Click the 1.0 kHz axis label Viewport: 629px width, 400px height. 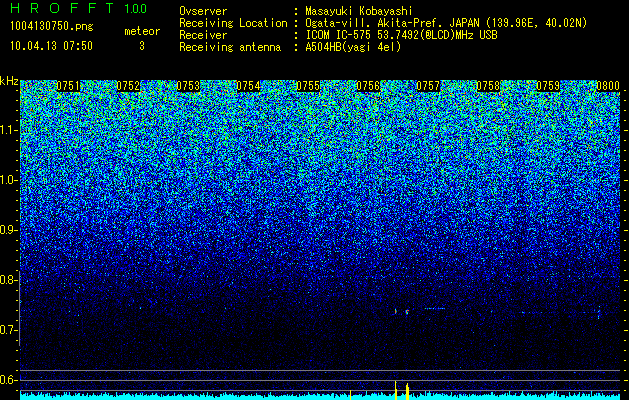pos(9,180)
